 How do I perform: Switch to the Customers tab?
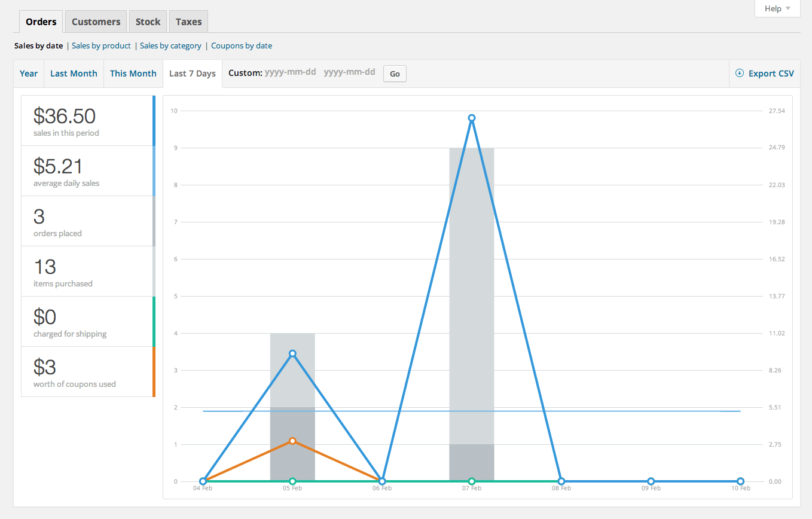[x=96, y=21]
